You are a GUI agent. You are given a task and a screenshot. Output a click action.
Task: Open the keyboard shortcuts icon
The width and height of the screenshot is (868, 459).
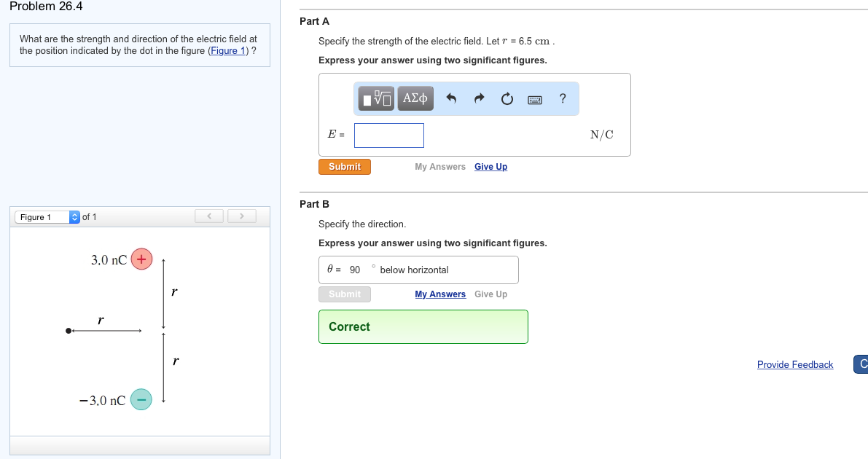534,99
